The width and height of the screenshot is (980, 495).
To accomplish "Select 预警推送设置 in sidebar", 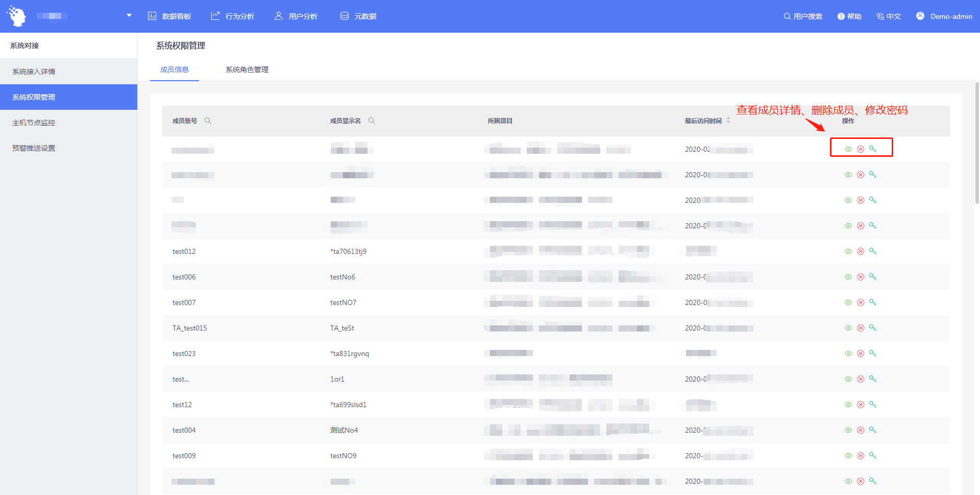I will (x=68, y=148).
